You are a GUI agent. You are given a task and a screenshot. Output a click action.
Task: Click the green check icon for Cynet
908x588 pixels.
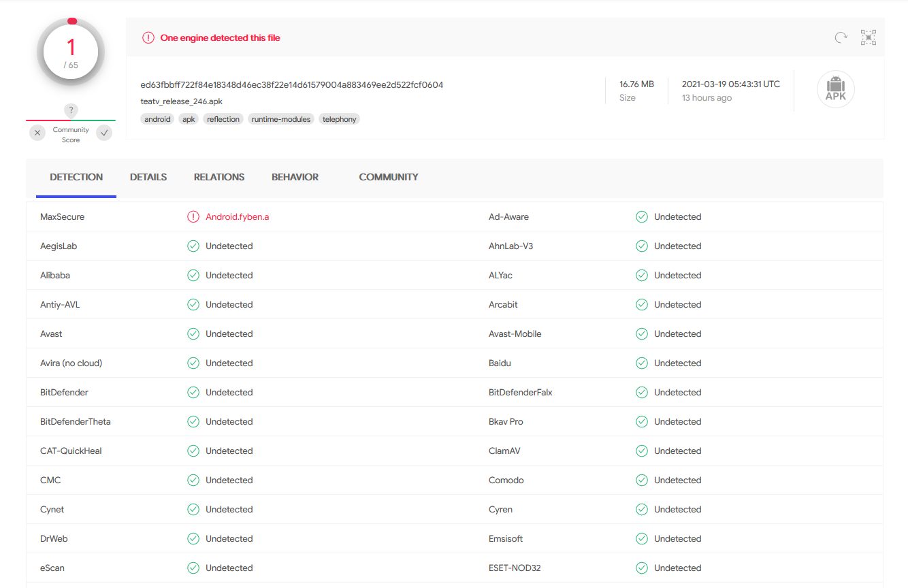point(193,510)
